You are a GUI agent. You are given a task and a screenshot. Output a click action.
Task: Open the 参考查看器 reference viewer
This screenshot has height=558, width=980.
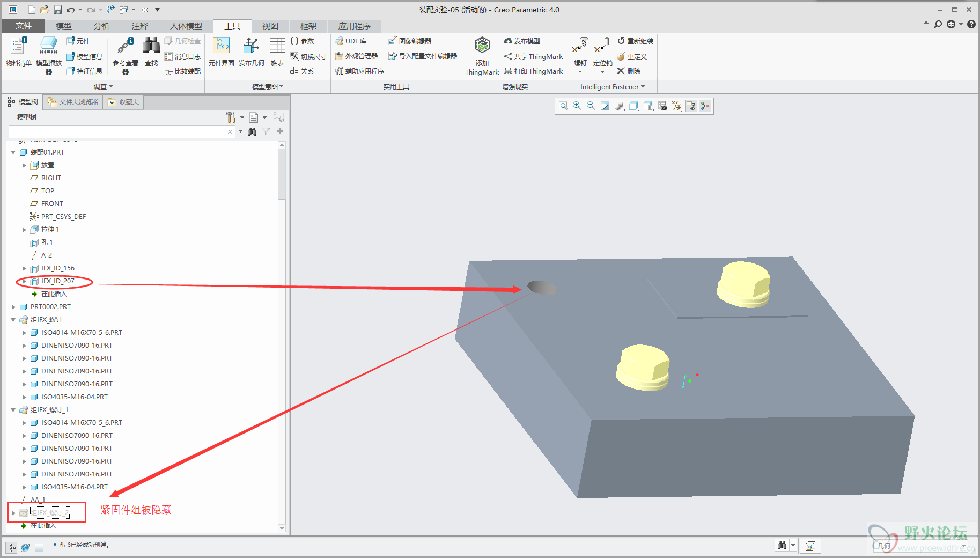126,55
